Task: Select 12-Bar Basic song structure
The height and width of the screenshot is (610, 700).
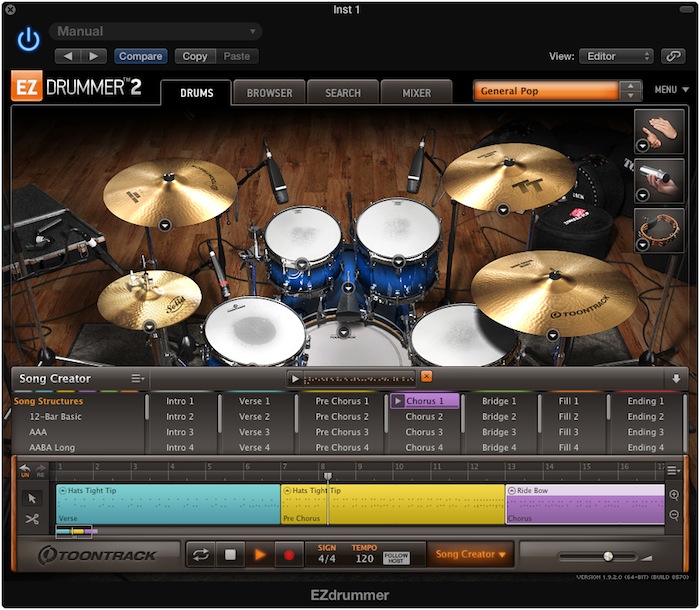Action: (x=55, y=417)
